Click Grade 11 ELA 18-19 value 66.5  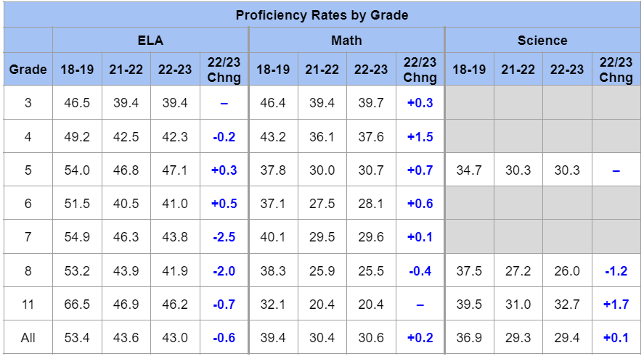77,305
